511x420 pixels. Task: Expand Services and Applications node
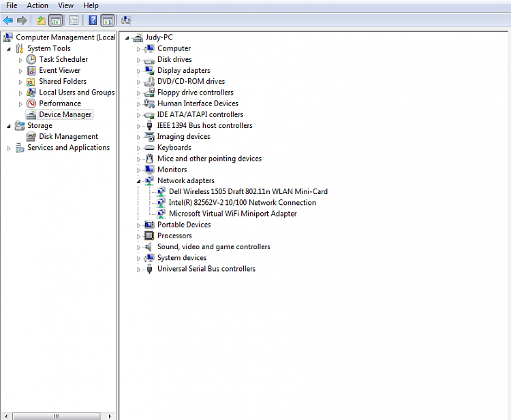(x=9, y=148)
